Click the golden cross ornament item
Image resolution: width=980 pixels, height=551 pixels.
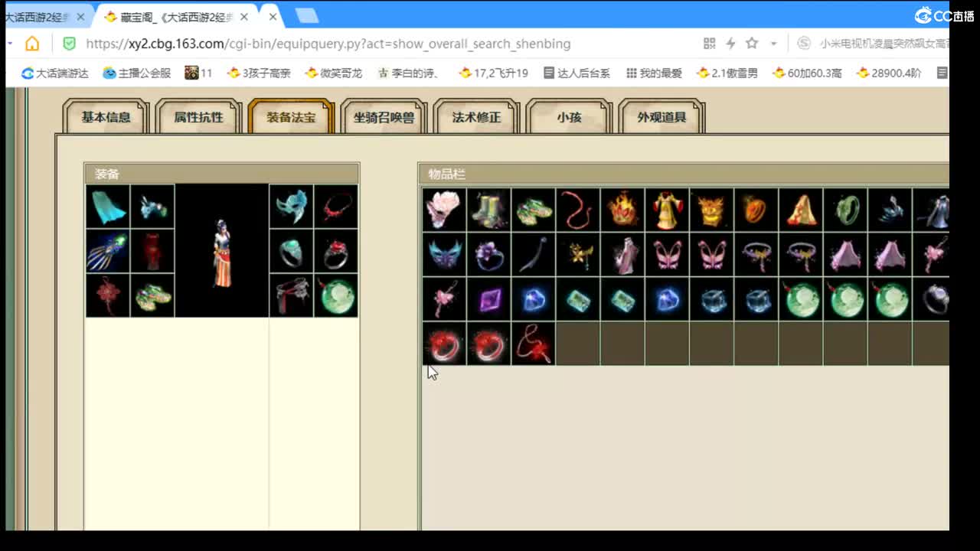578,254
